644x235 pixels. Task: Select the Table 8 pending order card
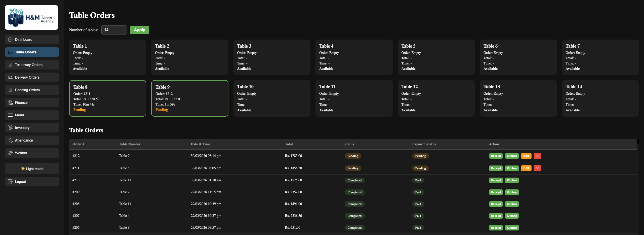(107, 98)
